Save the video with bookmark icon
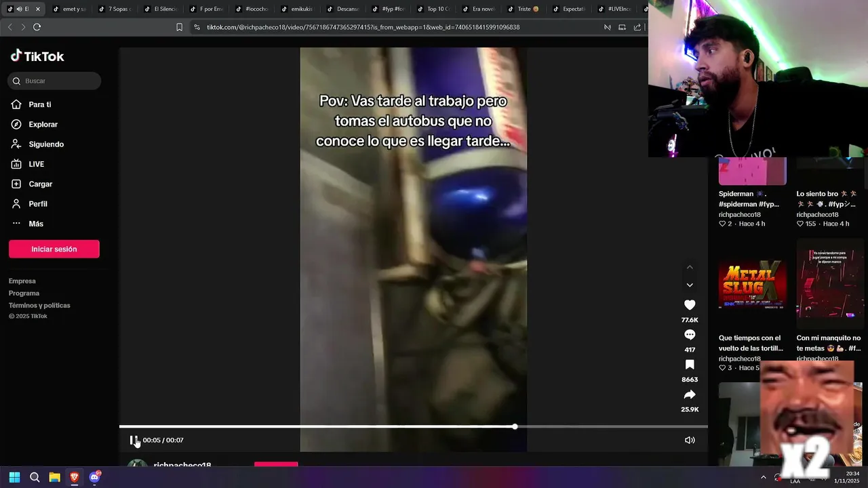Screen dimensions: 868x488 [x=690, y=365]
